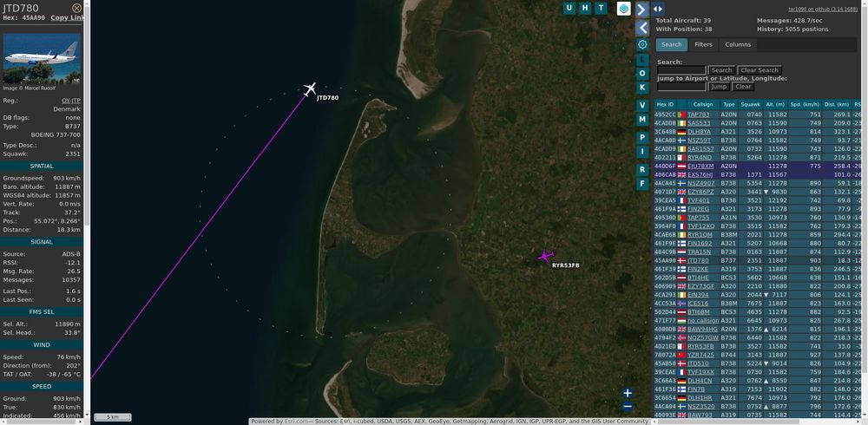Viewport: 868px width, 425px height.
Task: Click the TAP783 callsign link
Action: (x=698, y=114)
